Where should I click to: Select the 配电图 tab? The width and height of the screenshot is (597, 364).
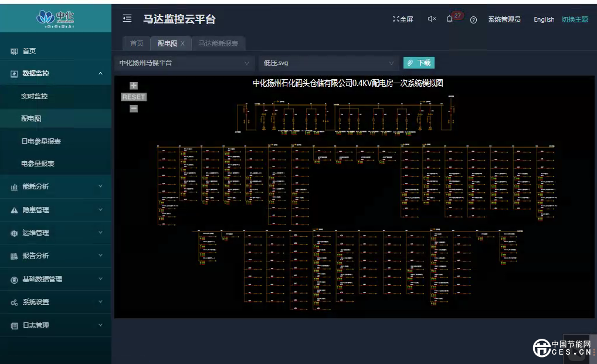[x=168, y=43]
